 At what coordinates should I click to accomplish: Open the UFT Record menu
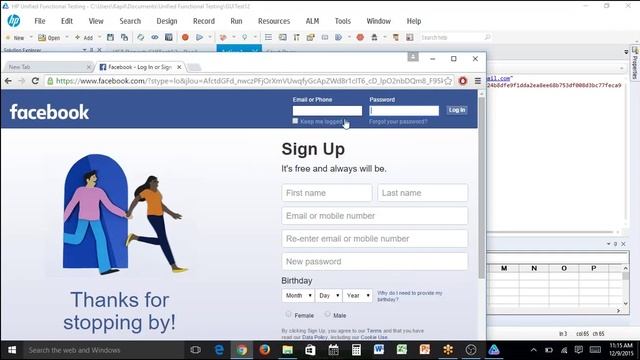tap(204, 21)
